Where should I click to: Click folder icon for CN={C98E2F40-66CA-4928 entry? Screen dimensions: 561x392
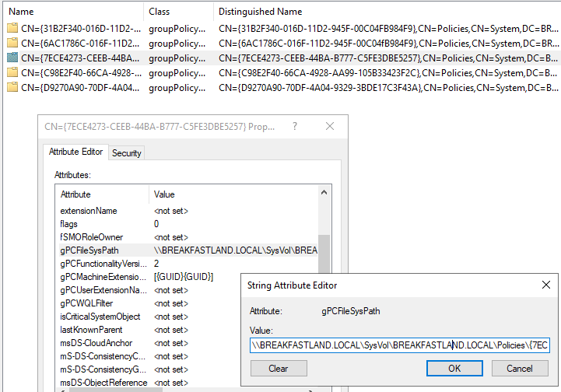coord(12,73)
